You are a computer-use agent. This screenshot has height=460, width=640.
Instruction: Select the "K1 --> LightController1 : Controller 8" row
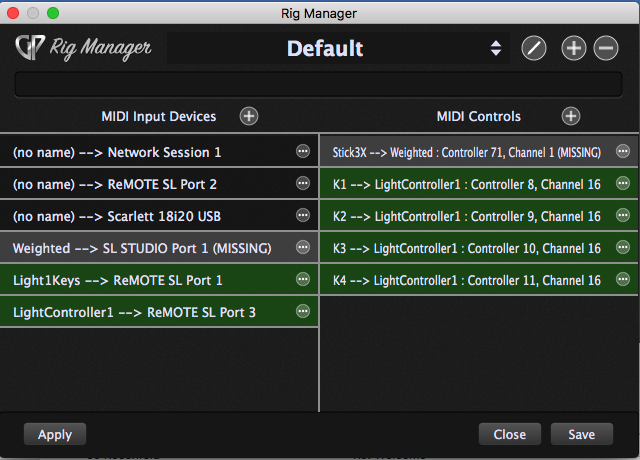[x=479, y=184]
